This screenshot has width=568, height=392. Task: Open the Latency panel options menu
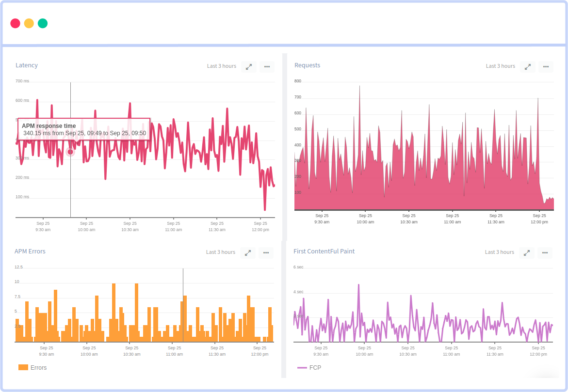click(x=266, y=66)
